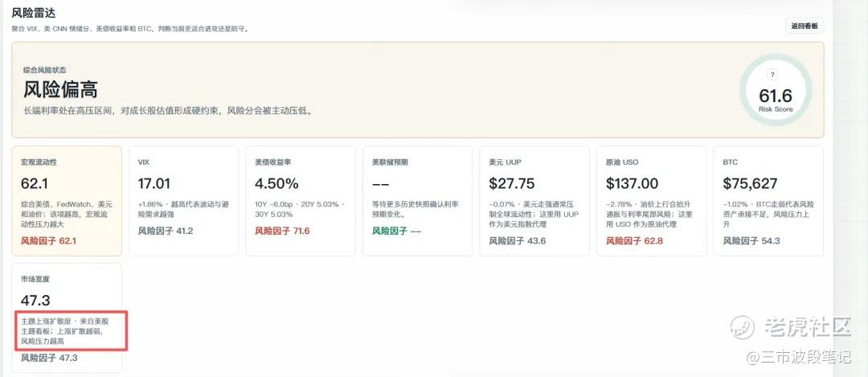This screenshot has height=377, width=868.
Task: Click 风险因子 71.6 under 美债收益率
Action: (x=282, y=231)
